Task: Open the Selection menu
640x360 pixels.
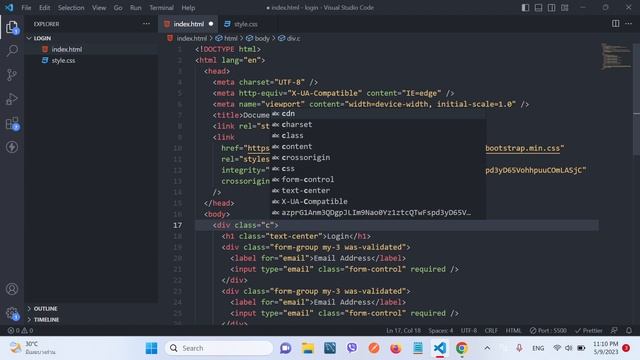Action: coord(71,8)
